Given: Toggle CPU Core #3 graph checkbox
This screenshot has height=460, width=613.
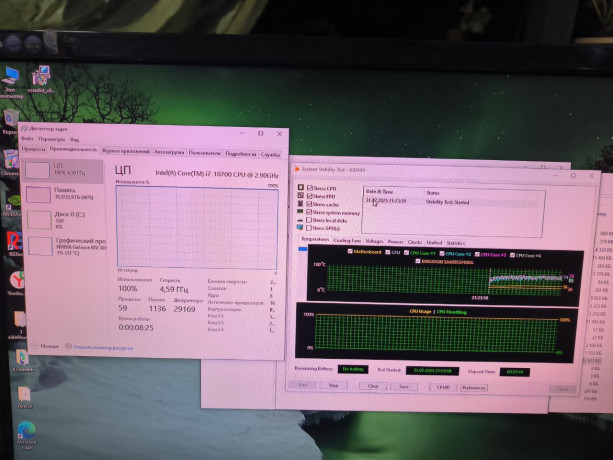Looking at the screenshot, I should (x=477, y=254).
